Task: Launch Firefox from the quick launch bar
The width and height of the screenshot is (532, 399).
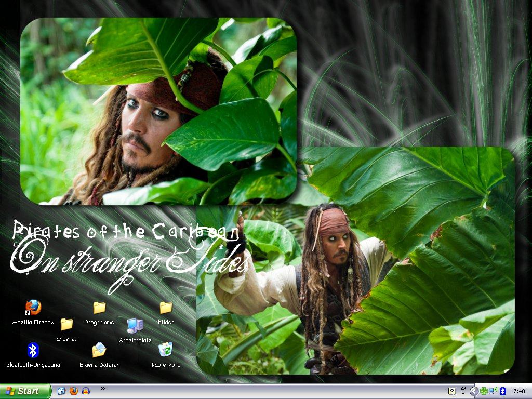Action: (73, 391)
